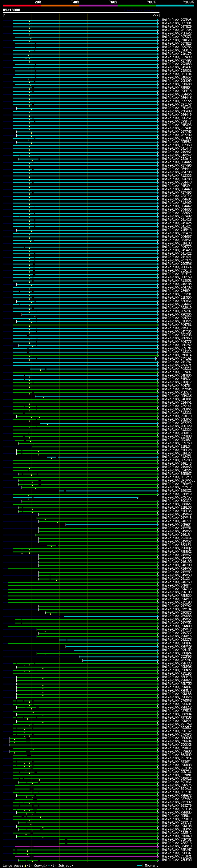Select the UniRef100_B6T2Y9 label
The width and height of the screenshot is (197, 868).
(x=177, y=477)
